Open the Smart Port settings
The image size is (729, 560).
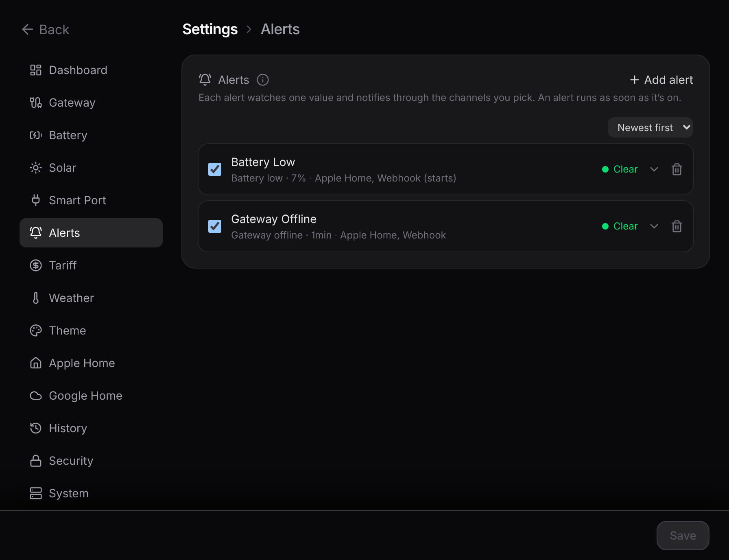tap(91, 200)
